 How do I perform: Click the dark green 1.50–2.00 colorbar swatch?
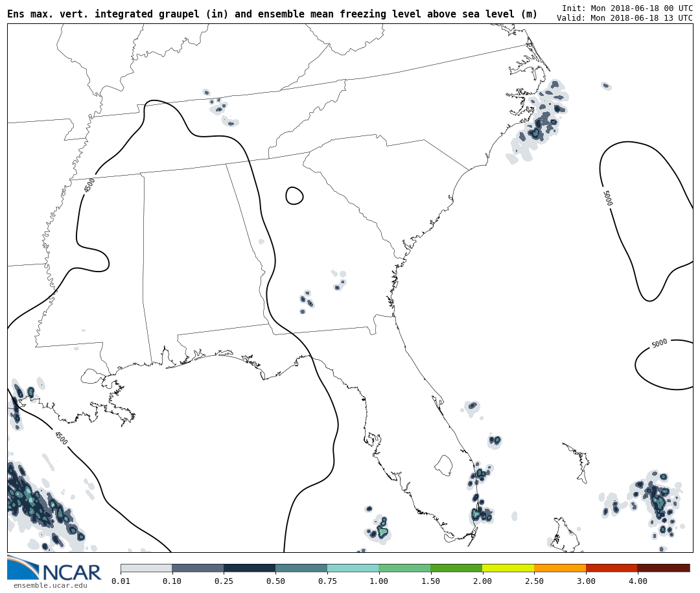coord(456,568)
